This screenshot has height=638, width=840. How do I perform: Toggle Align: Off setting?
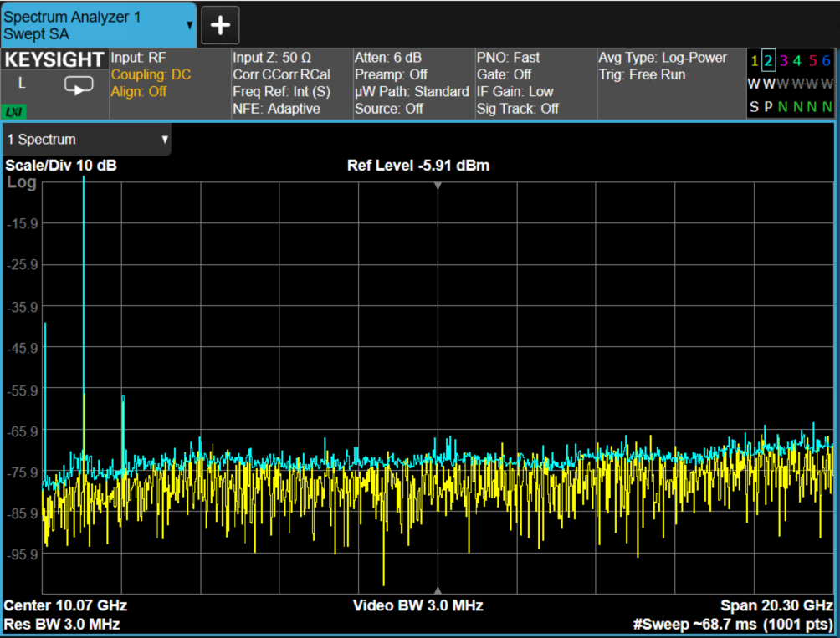tap(139, 91)
